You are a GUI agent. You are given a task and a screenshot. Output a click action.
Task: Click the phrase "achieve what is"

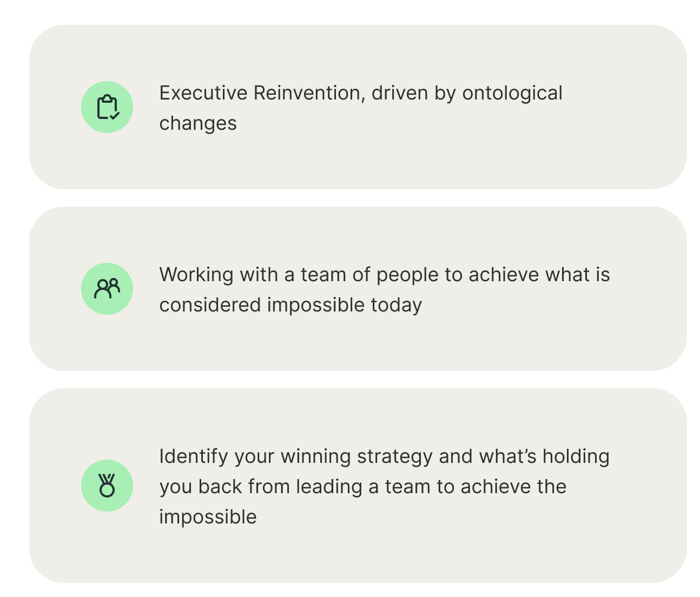click(x=539, y=275)
